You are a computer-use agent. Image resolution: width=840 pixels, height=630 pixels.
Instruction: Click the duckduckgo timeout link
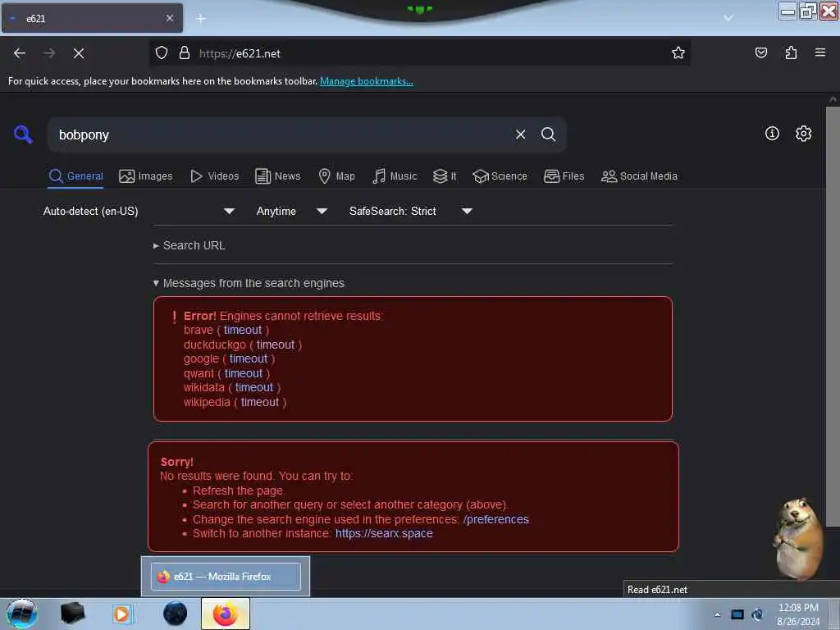pos(276,345)
